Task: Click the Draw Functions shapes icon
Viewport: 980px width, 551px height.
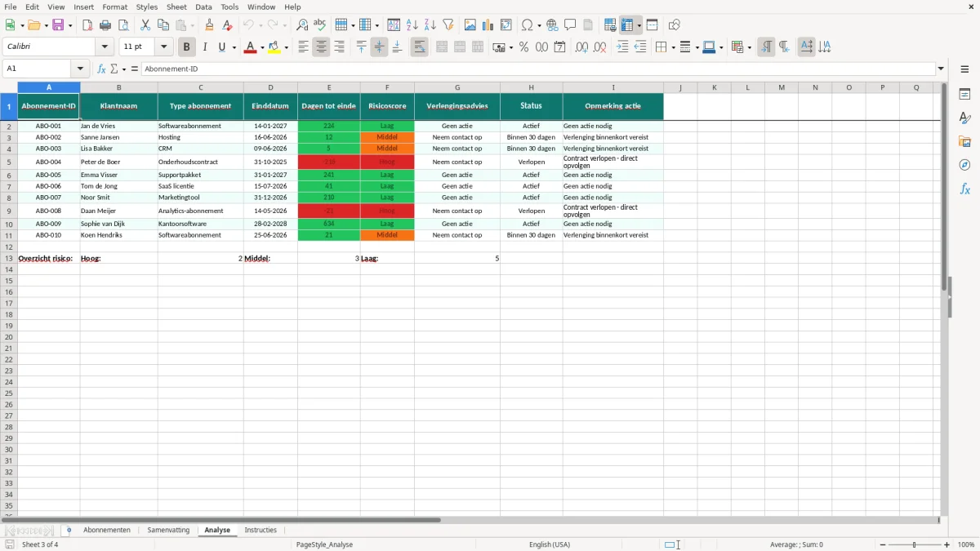Action: coord(675,25)
